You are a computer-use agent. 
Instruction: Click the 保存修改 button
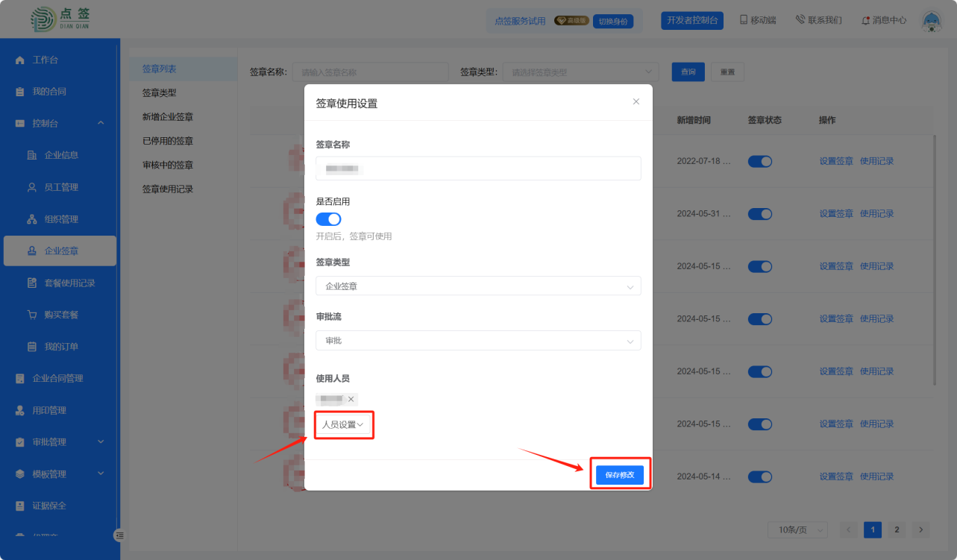coord(620,475)
